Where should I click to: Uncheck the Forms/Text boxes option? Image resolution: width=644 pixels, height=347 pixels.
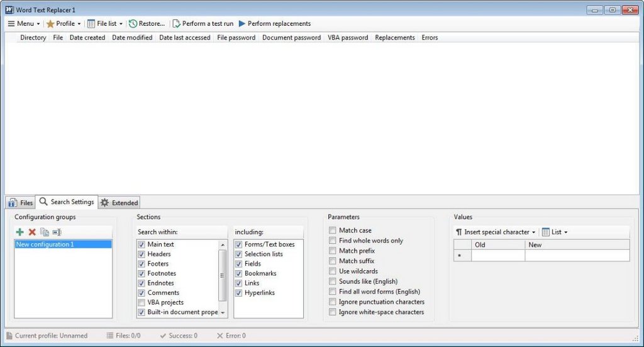[238, 244]
